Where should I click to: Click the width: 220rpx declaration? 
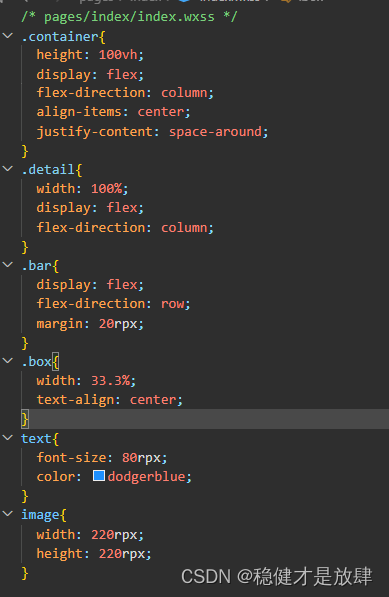click(90, 535)
